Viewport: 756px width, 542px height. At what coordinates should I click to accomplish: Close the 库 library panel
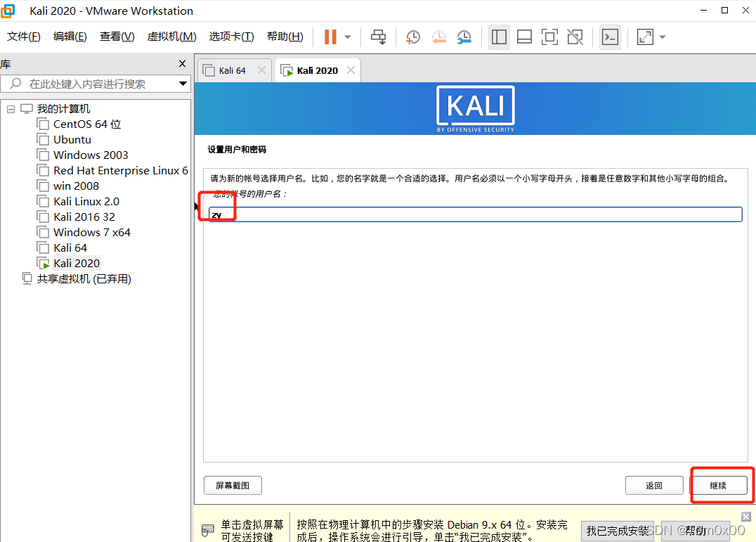(182, 64)
